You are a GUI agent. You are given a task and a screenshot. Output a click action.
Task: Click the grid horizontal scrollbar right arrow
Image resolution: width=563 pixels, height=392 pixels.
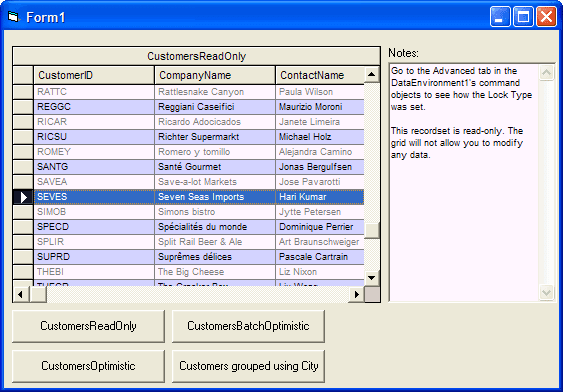click(x=357, y=294)
